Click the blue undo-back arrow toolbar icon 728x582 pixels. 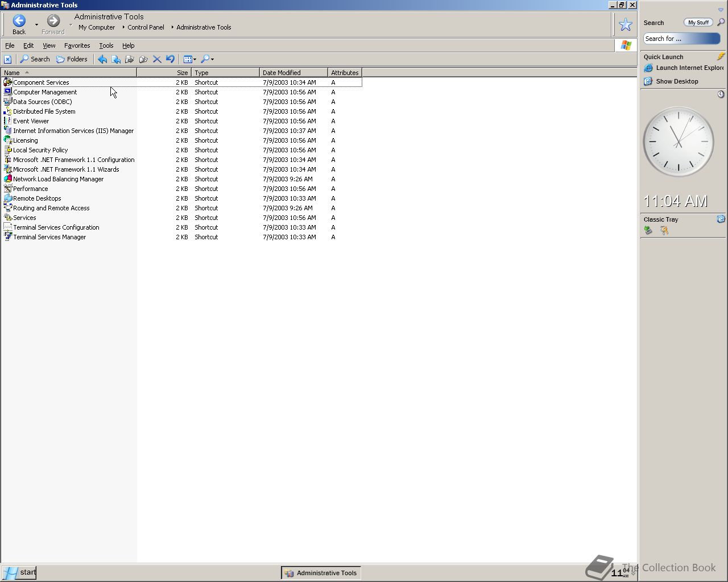click(x=102, y=59)
